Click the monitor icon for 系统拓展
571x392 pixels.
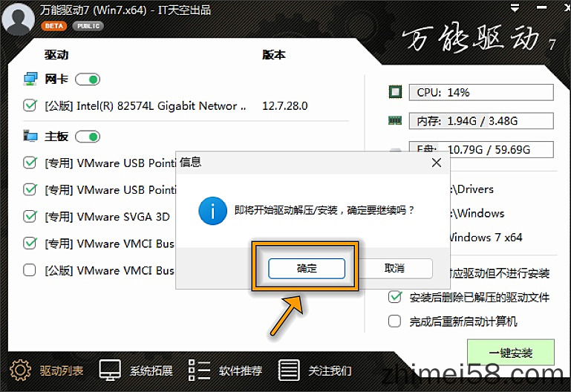pyautogui.click(x=110, y=370)
